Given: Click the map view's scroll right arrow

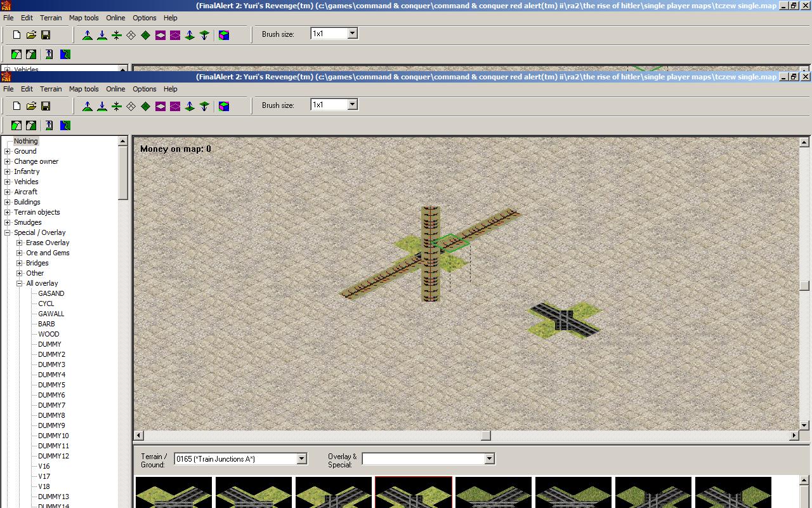Looking at the screenshot, I should point(794,436).
